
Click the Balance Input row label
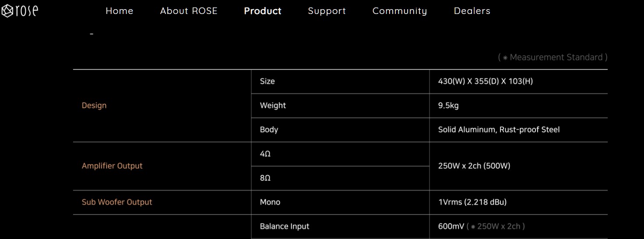285,226
